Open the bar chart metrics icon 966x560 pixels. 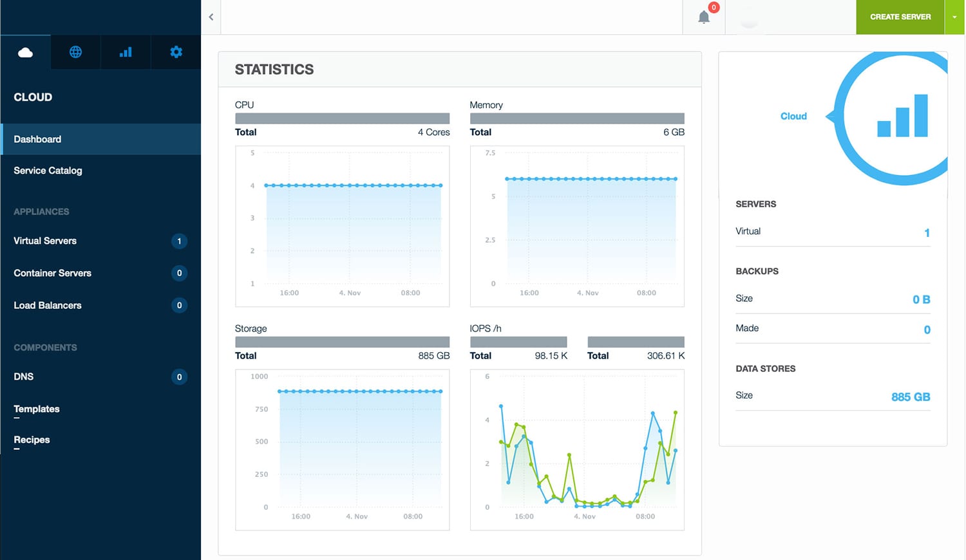(x=126, y=52)
